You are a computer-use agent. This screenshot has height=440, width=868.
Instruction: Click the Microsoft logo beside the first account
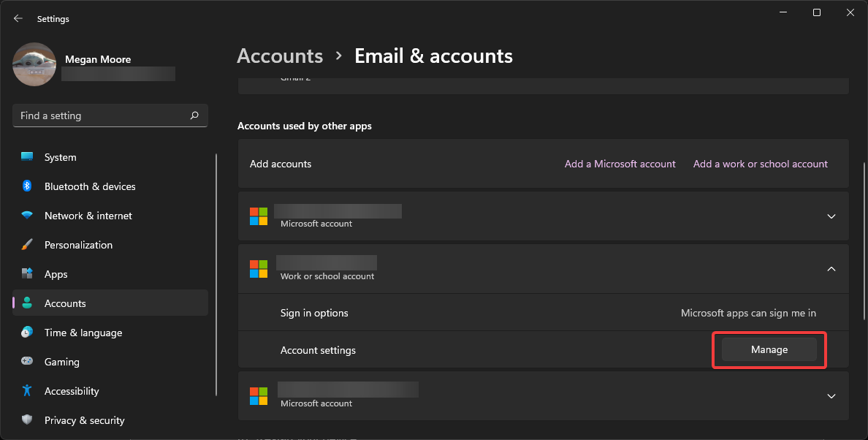pos(259,216)
